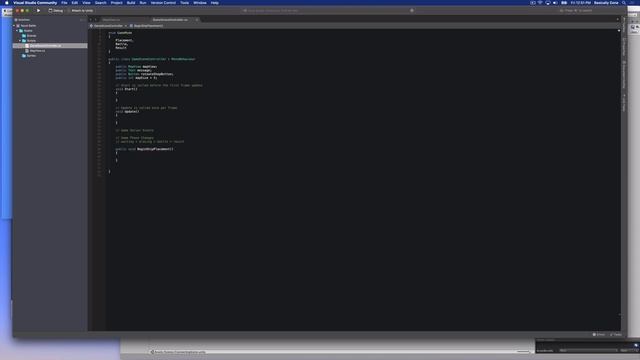
Task: Click the status bar center icon
Action: [x=412, y=11]
